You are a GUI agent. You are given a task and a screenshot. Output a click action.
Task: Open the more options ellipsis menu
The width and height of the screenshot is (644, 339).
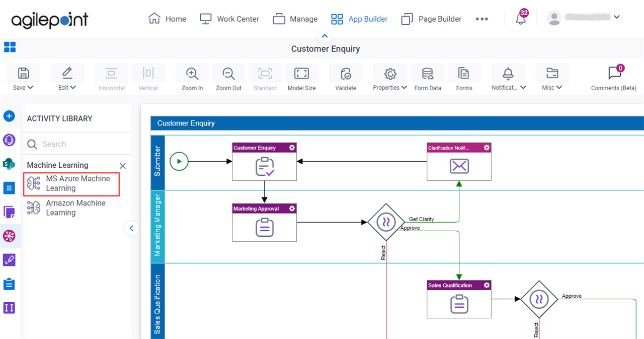point(482,19)
